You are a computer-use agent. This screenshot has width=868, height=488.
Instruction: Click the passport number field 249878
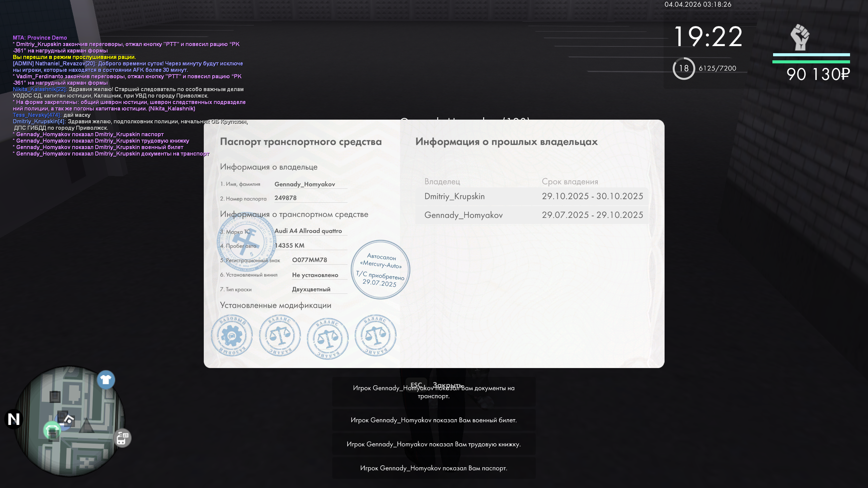285,198
